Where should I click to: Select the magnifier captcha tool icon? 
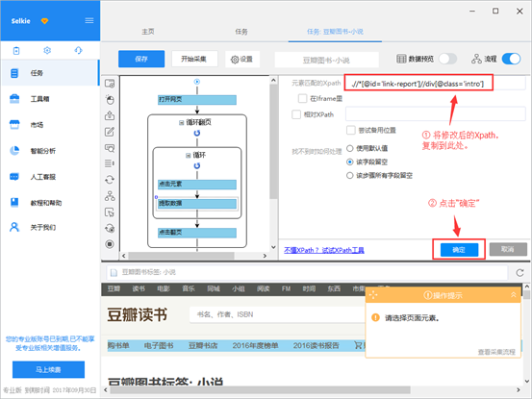[x=110, y=148]
